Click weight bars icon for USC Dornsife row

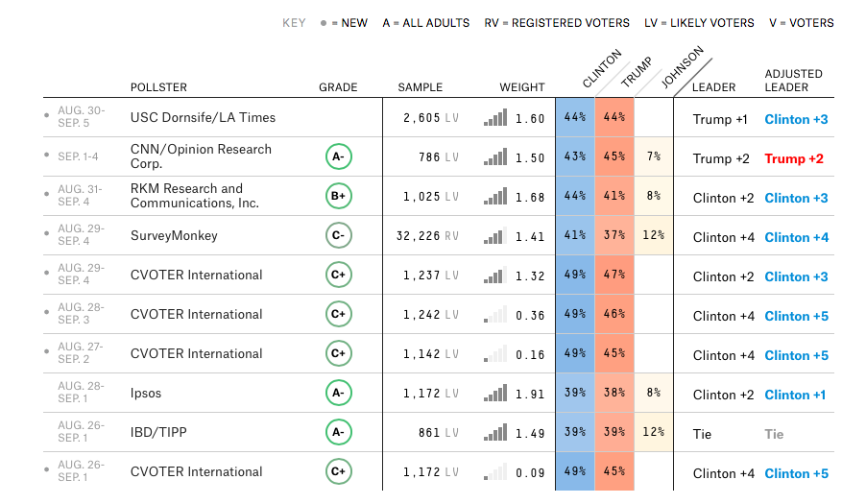pyautogui.click(x=495, y=117)
